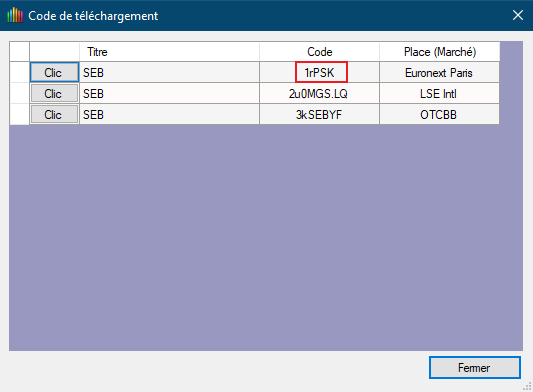Close the Code de téléchargement dialog
The image size is (533, 392).
(518, 15)
